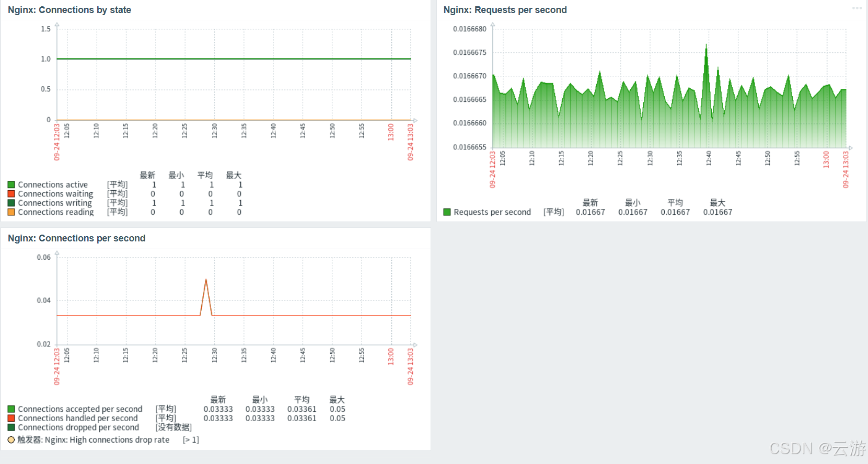
Task: Select 'Connections dropped per second' legend label
Action: 78,427
